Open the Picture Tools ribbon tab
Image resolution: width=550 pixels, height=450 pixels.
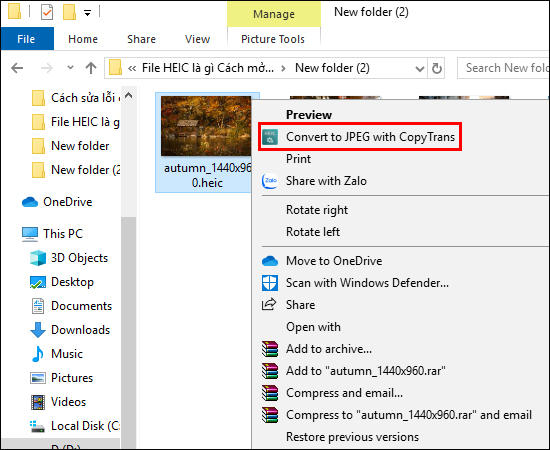tap(273, 39)
